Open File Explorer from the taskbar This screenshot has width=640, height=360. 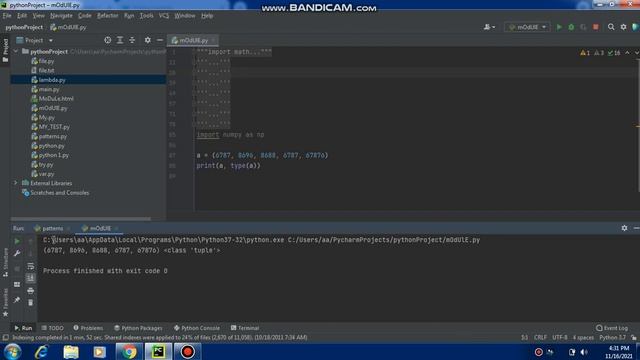pos(71,351)
